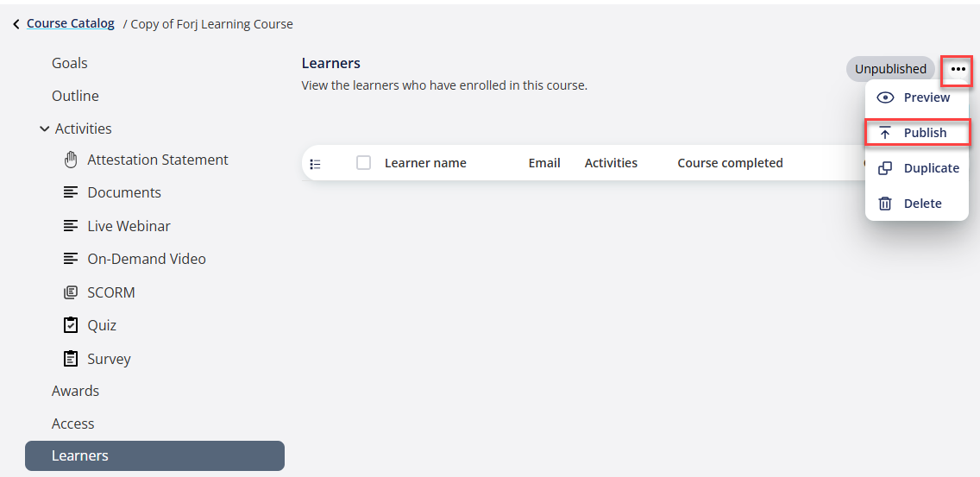Sort by Learner name column header
The height and width of the screenshot is (477, 980).
point(425,163)
